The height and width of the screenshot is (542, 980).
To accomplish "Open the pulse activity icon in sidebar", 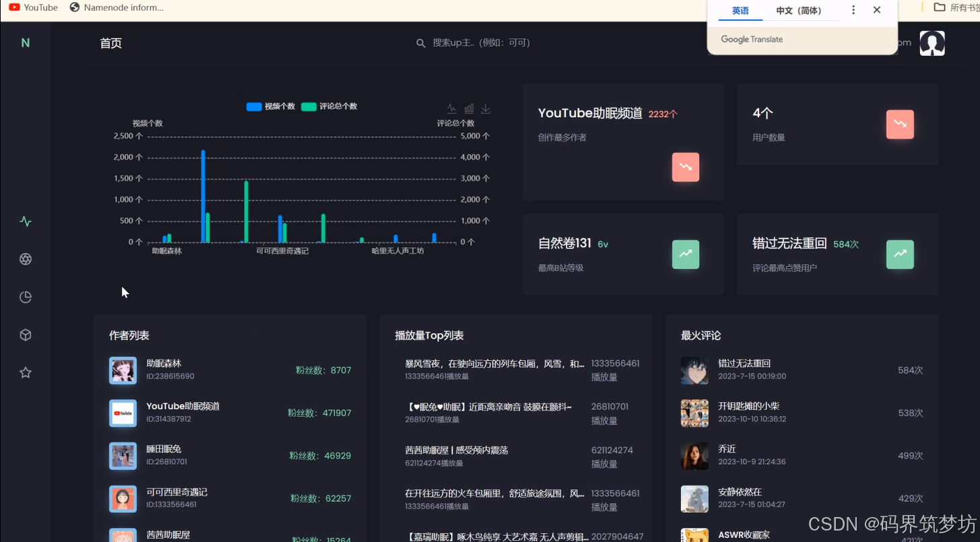I will (x=26, y=222).
